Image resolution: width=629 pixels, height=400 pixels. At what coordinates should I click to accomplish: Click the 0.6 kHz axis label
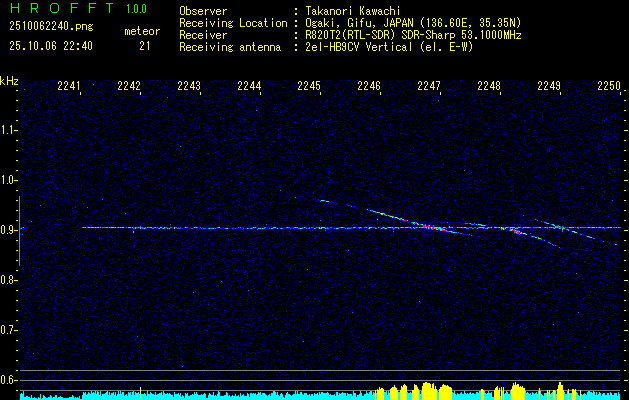9,379
